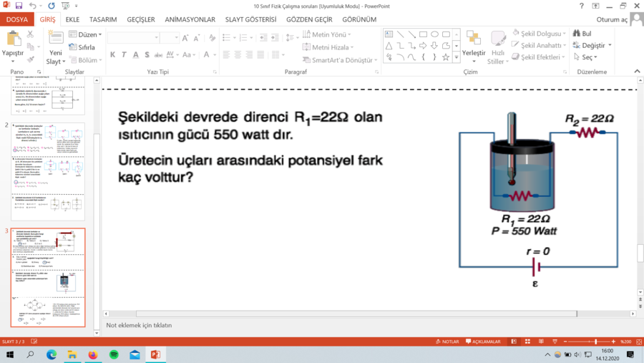Expand the shapes gallery more arrow

[x=457, y=57]
